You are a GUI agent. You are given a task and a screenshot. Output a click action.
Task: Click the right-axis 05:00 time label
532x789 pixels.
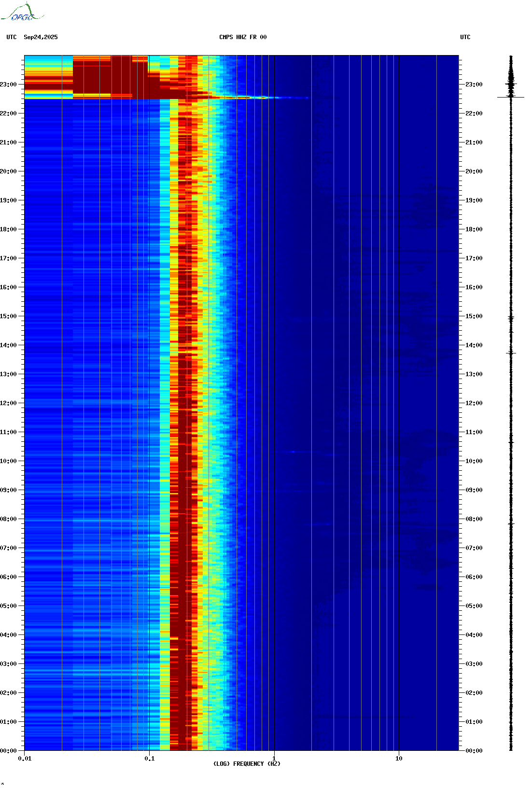[474, 606]
